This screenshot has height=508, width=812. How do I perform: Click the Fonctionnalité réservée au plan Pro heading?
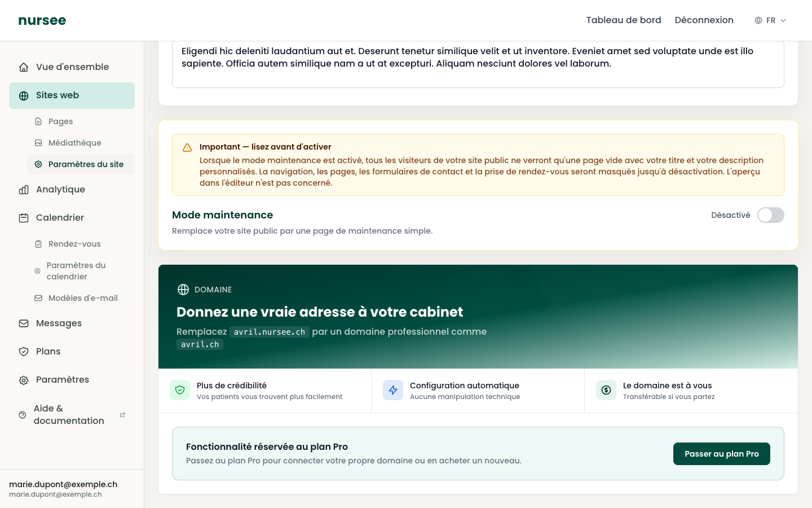[267, 446]
